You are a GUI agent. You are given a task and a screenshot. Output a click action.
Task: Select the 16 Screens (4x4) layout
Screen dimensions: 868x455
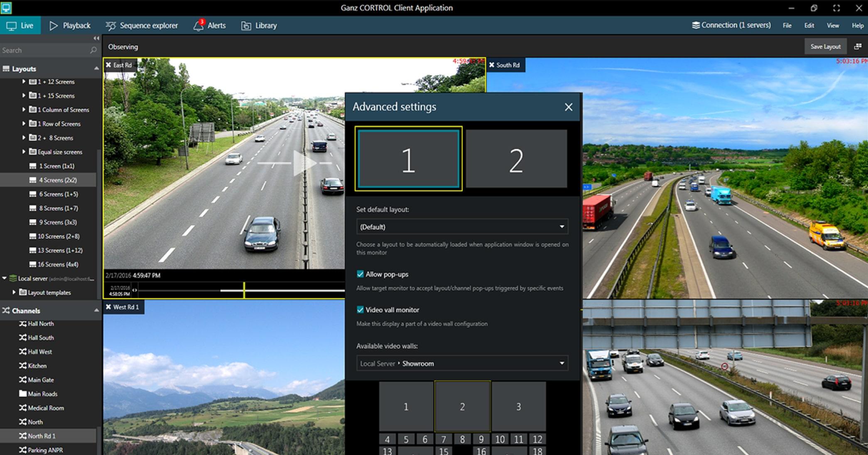point(58,264)
